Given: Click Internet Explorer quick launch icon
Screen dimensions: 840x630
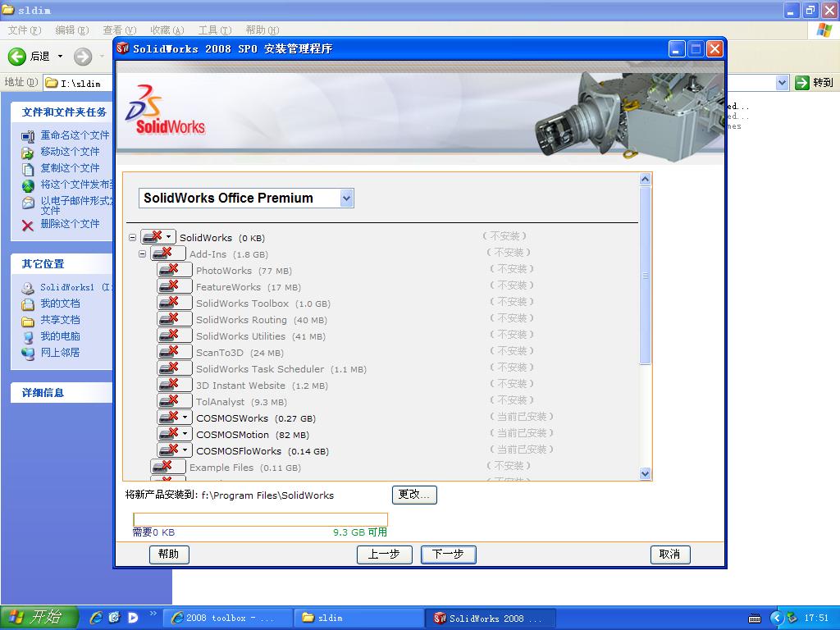Looking at the screenshot, I should (96, 618).
